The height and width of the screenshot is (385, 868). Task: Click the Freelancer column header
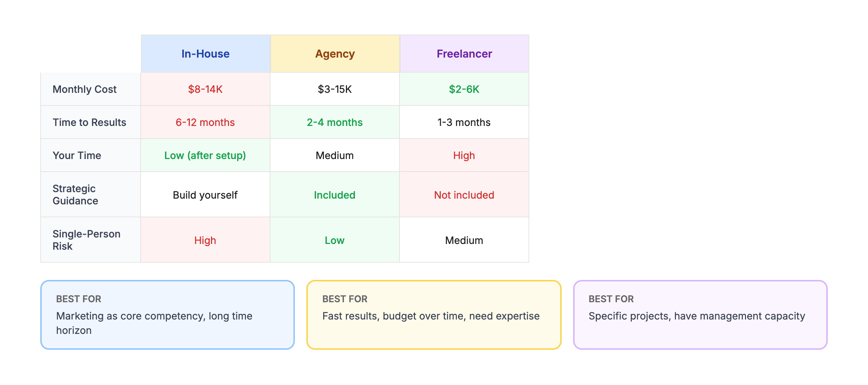tap(464, 54)
